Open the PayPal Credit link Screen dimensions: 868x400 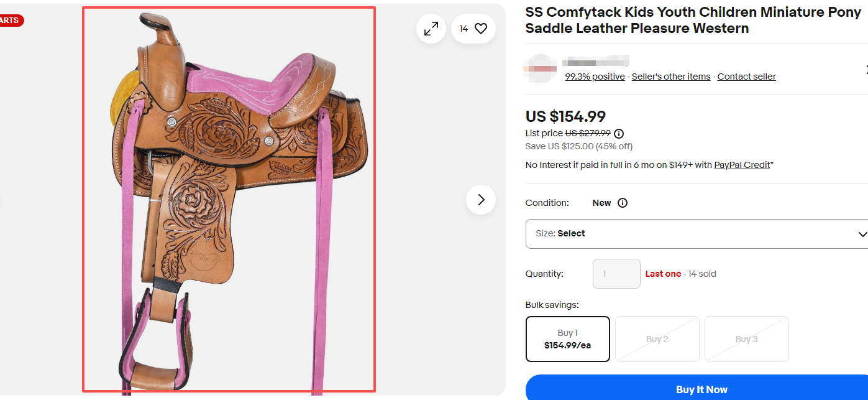[741, 165]
